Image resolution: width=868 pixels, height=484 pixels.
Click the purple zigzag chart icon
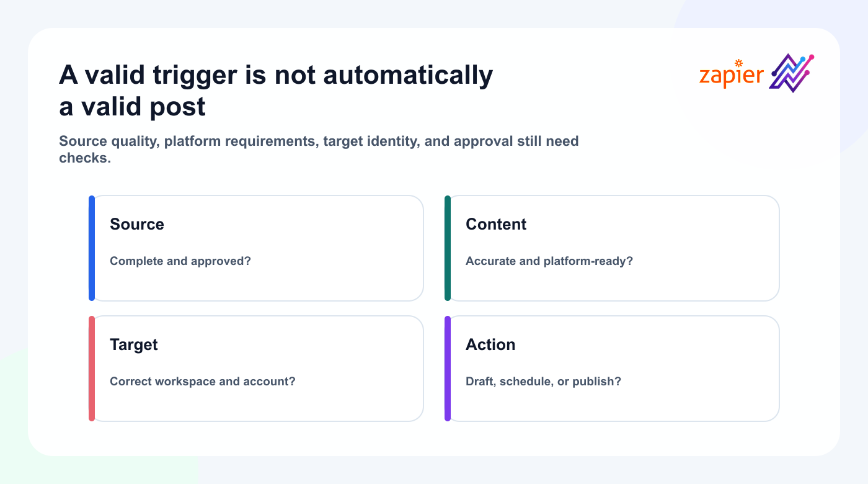pyautogui.click(x=792, y=73)
